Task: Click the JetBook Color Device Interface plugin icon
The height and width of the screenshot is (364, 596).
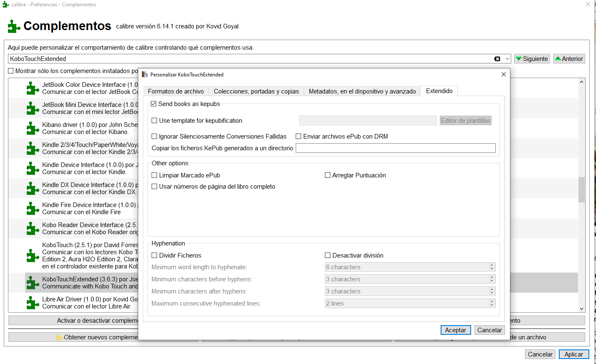Action: [x=33, y=88]
